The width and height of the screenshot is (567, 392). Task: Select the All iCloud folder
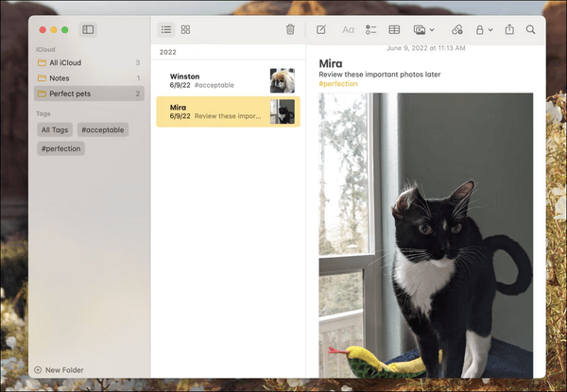point(89,63)
